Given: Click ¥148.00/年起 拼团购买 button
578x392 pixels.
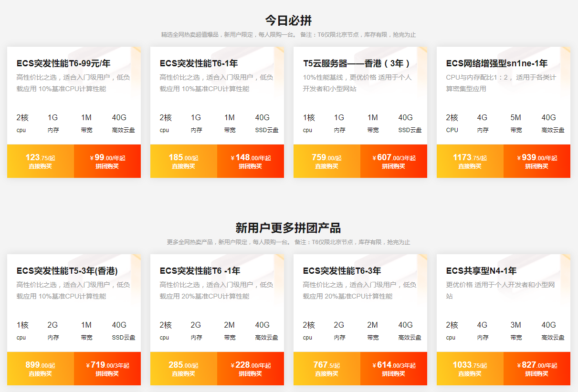Looking at the screenshot, I should (251, 161).
